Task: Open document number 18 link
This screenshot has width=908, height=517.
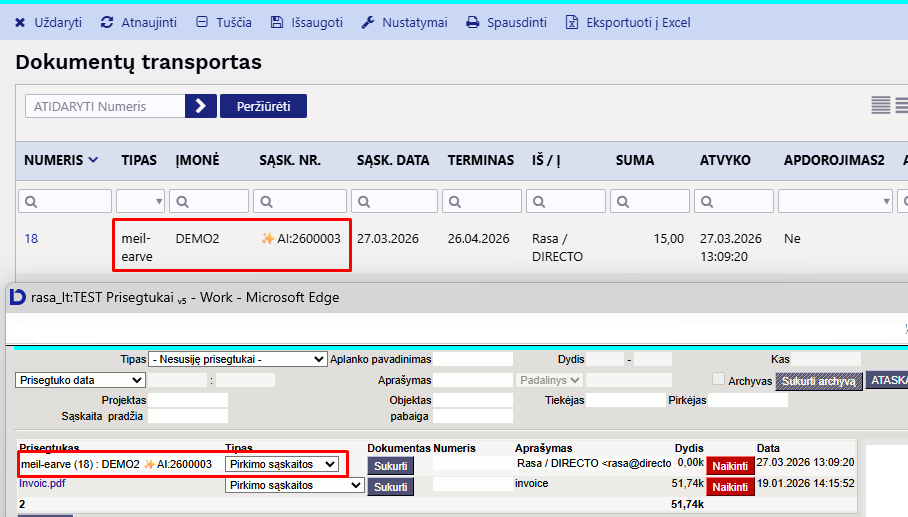Action: click(31, 239)
